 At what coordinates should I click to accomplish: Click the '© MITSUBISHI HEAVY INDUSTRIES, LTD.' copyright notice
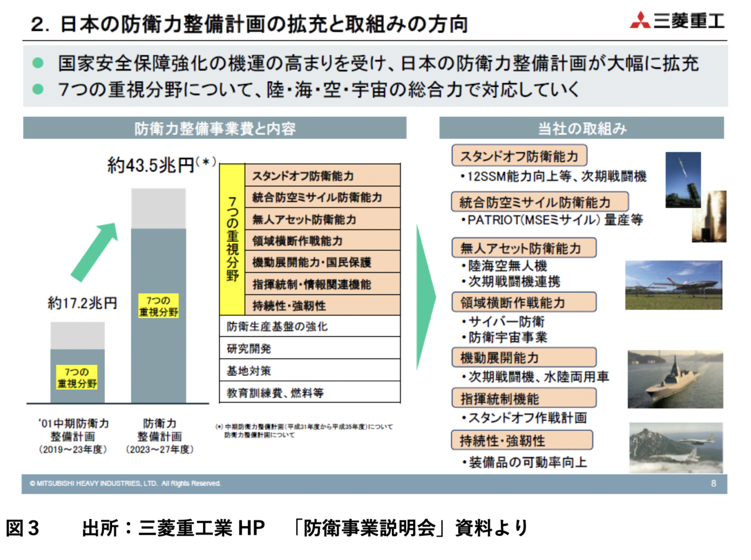[125, 484]
